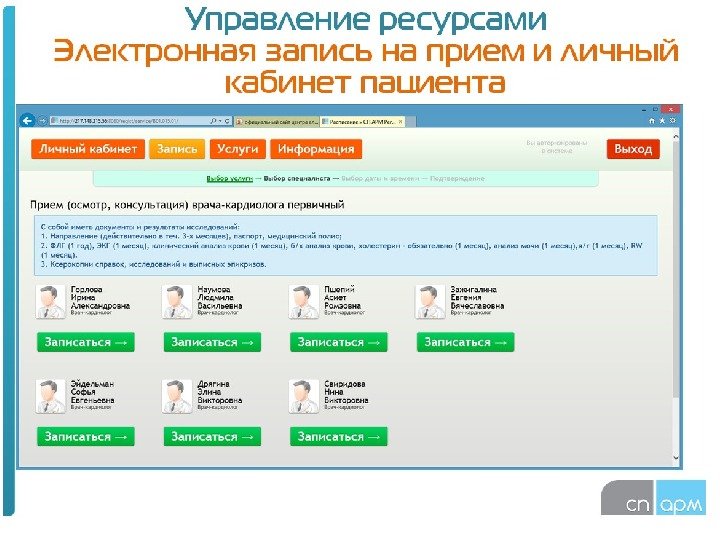The width and height of the screenshot is (720, 540).
Task: Open the browser home icon
Action: pyautogui.click(x=652, y=121)
